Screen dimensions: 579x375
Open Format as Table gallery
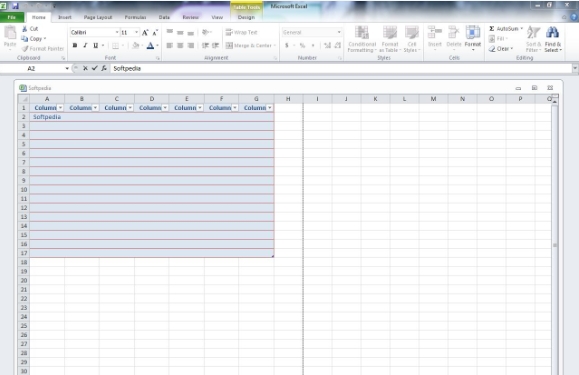point(390,39)
